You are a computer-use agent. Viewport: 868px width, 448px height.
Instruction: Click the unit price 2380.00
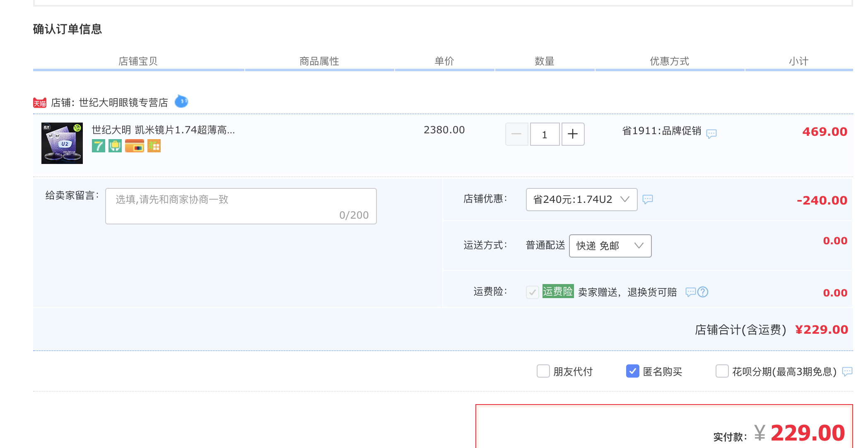(x=444, y=130)
